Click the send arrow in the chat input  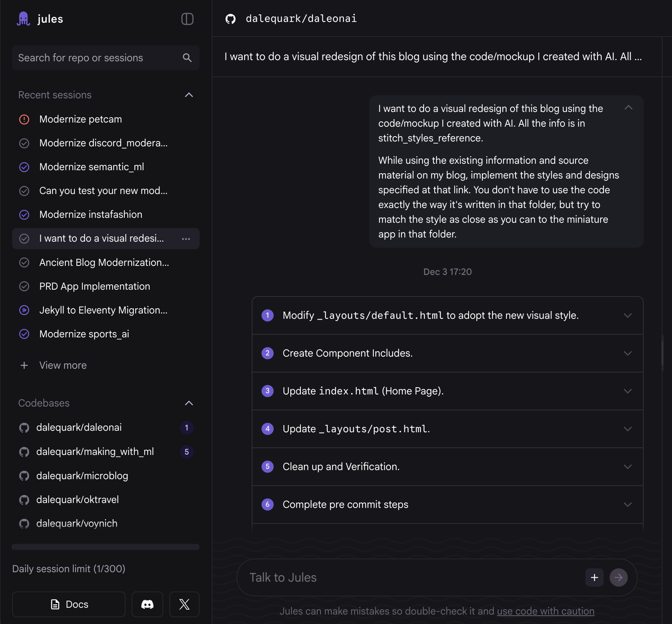pyautogui.click(x=618, y=577)
